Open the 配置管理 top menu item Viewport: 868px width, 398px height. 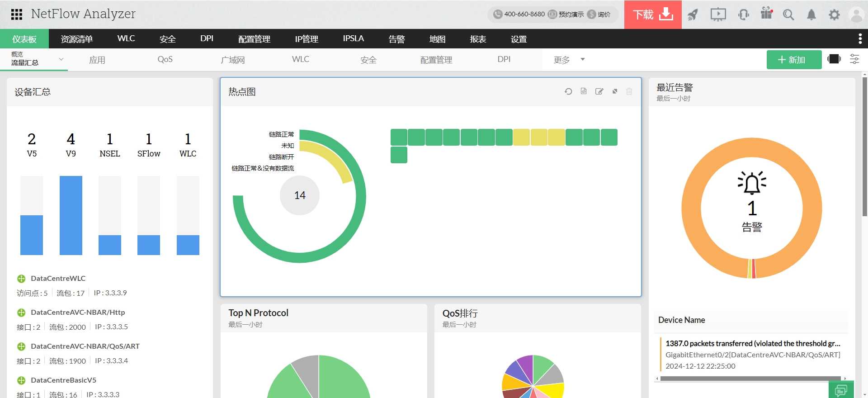coord(255,39)
